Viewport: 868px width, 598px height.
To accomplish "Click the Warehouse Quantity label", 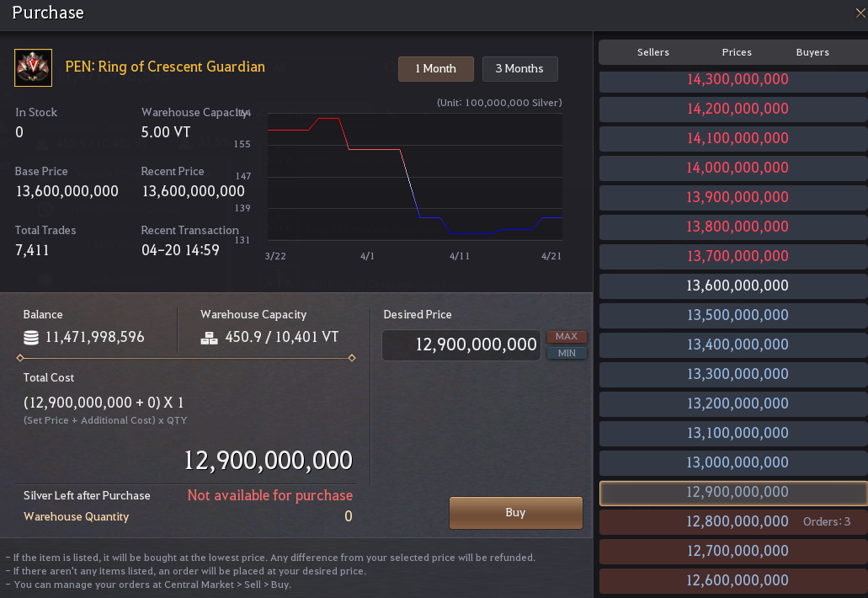I will point(77,516).
